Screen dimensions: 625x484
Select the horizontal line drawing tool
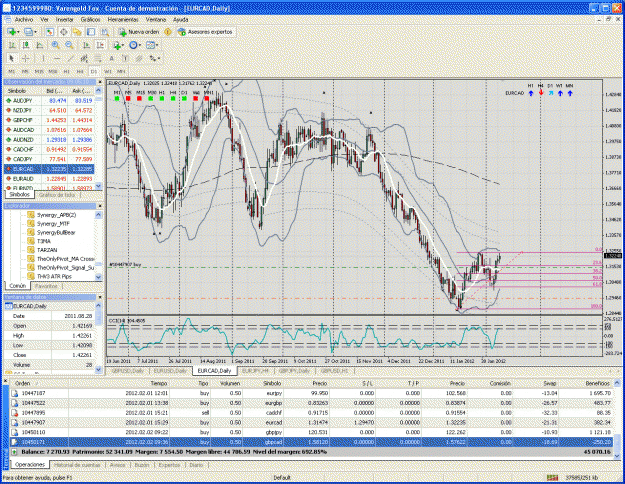57,58
